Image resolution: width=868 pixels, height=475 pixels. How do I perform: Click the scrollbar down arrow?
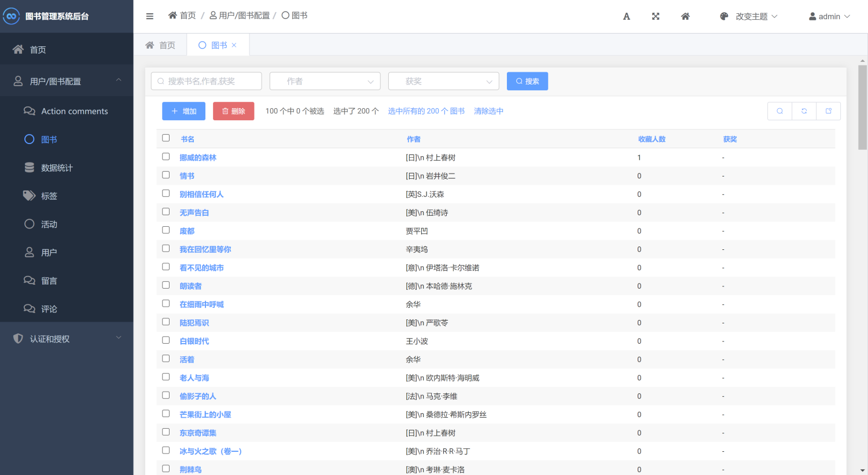pyautogui.click(x=863, y=471)
